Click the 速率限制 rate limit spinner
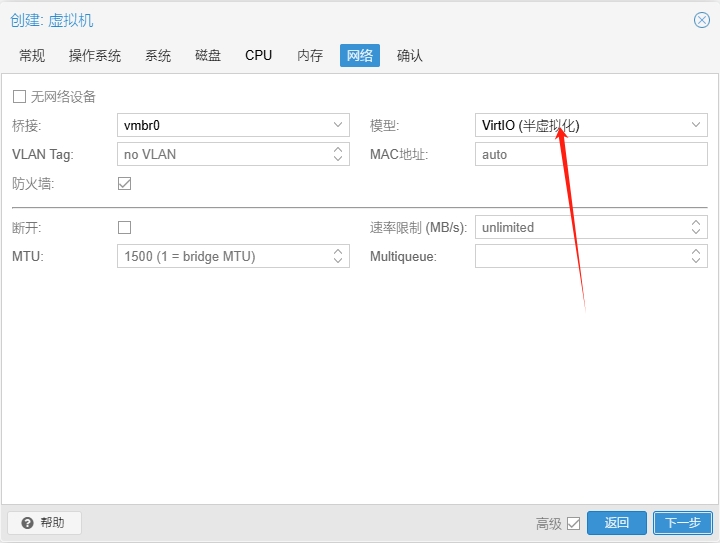 [696, 227]
